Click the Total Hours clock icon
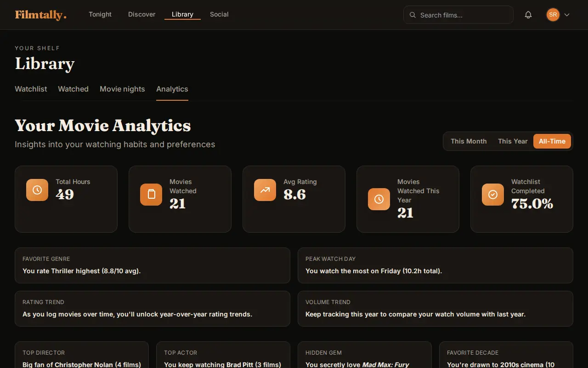 (x=37, y=190)
